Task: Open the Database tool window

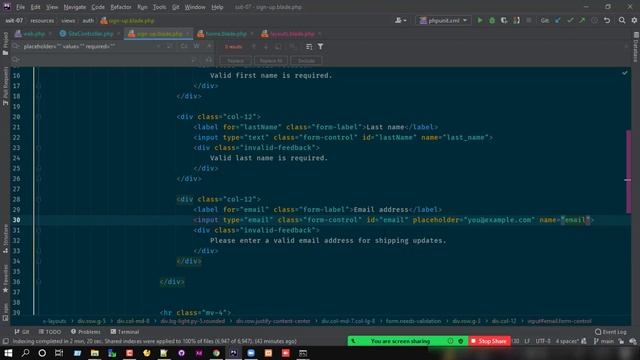Action: click(636, 48)
